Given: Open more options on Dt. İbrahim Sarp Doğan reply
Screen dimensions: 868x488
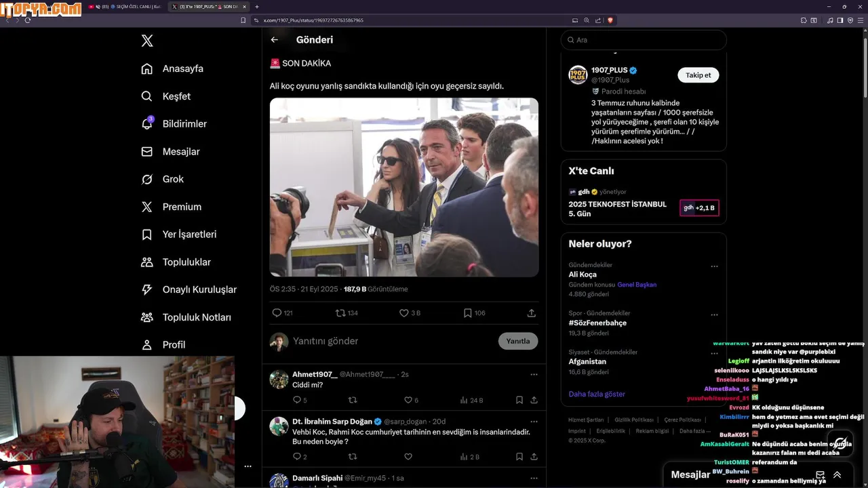Looking at the screenshot, I should pos(534,422).
